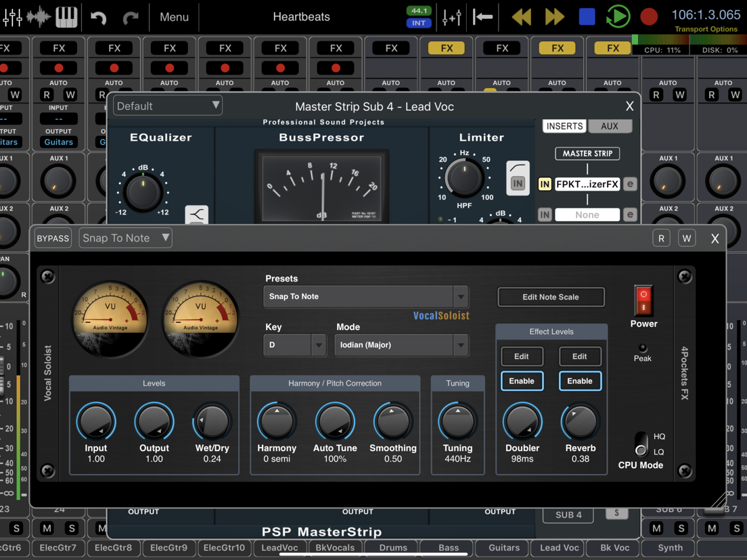Undo the last action
This screenshot has width=747, height=560.
coord(98,18)
